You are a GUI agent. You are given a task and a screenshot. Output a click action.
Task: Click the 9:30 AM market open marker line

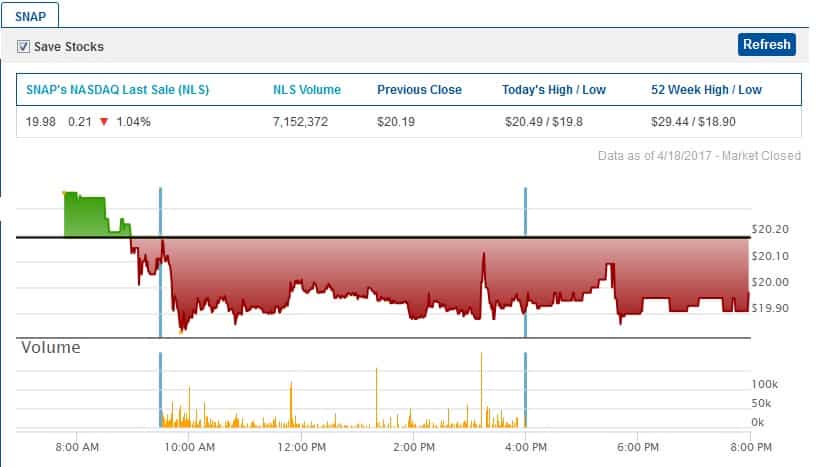click(x=160, y=262)
